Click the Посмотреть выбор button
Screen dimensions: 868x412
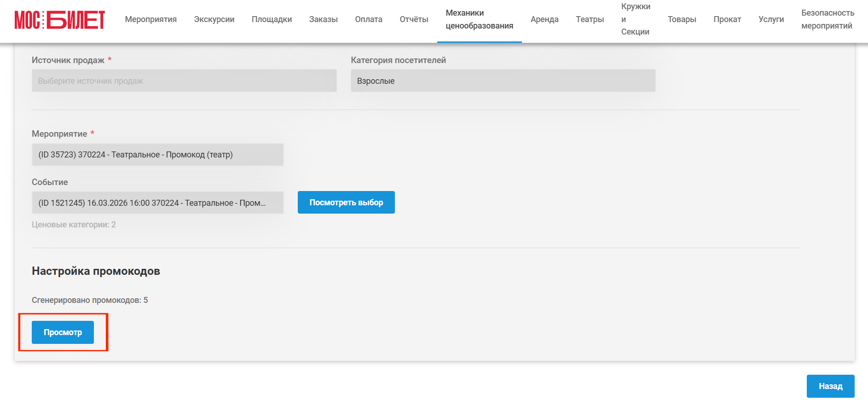(x=346, y=203)
